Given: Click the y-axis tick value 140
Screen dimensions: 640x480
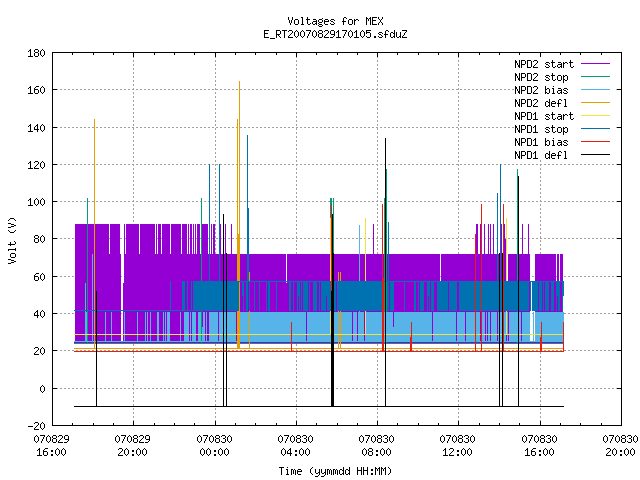Looking at the screenshot, I should point(36,128).
